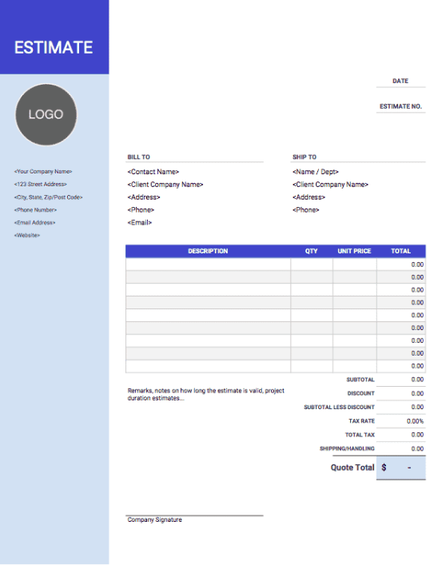Image resolution: width=430 pixels, height=565 pixels.
Task: Click the <Contact Name> placeholder
Action: pyautogui.click(x=153, y=172)
